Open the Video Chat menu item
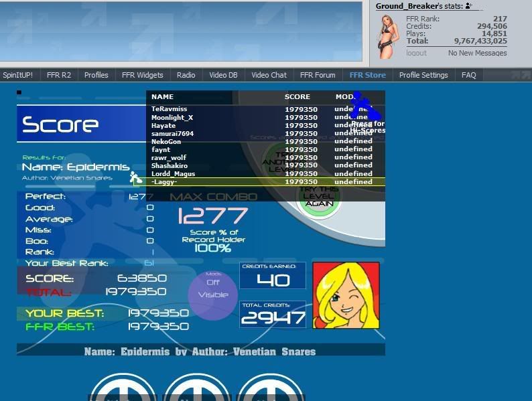 [269, 75]
